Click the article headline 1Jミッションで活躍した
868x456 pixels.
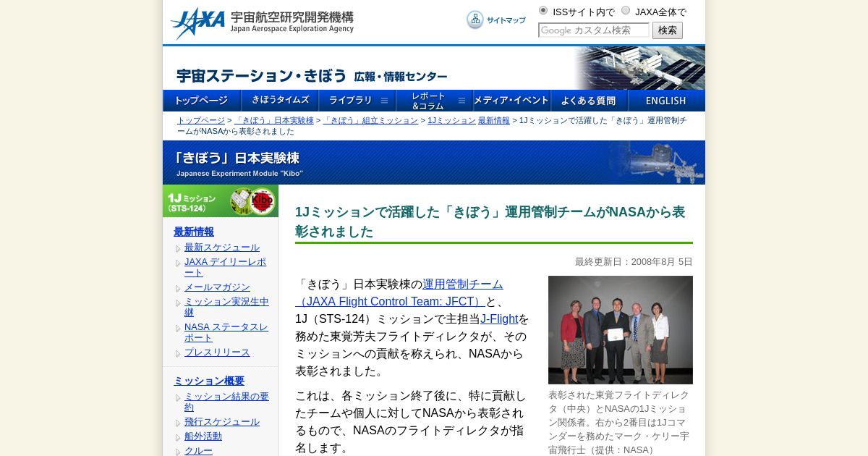(x=490, y=221)
